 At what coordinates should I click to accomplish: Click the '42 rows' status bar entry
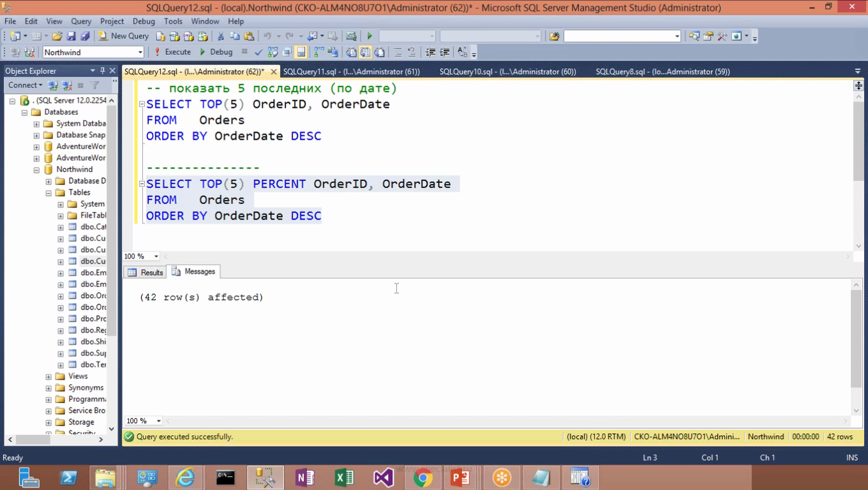coord(840,437)
